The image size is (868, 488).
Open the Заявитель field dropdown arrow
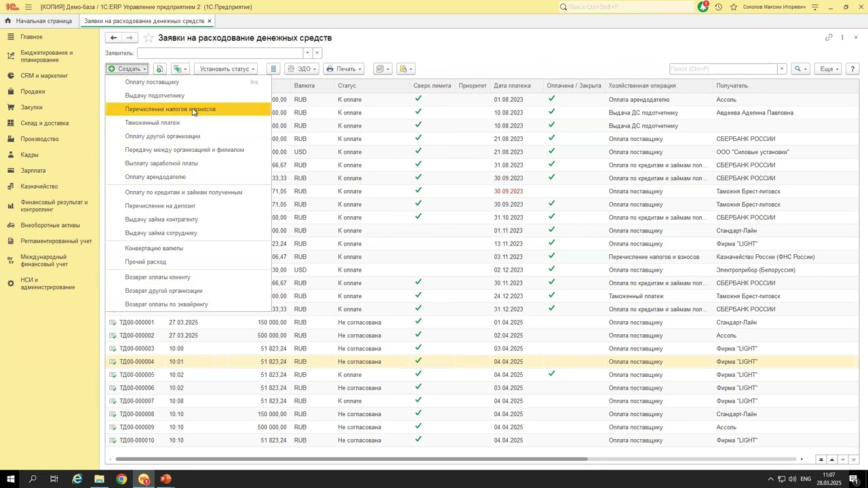(x=307, y=53)
